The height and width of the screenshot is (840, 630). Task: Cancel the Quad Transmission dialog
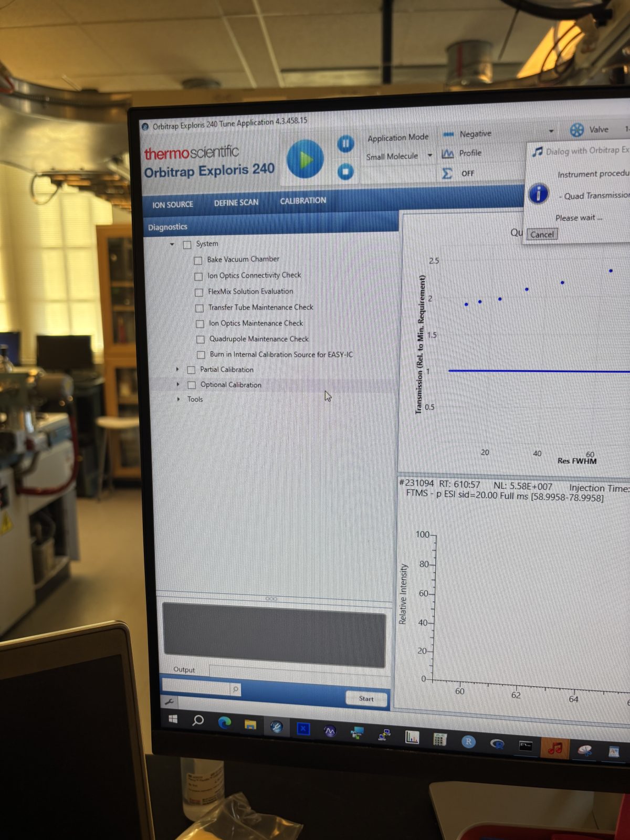542,235
